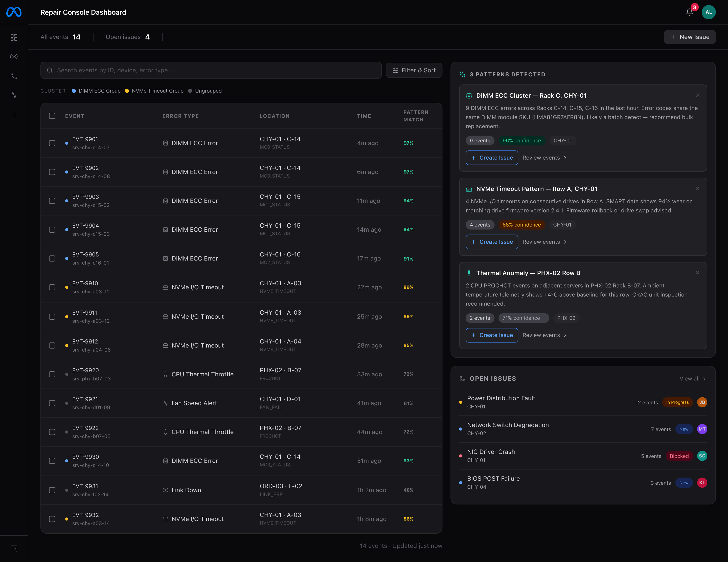Click the Open Issues branch icon

coord(462,379)
